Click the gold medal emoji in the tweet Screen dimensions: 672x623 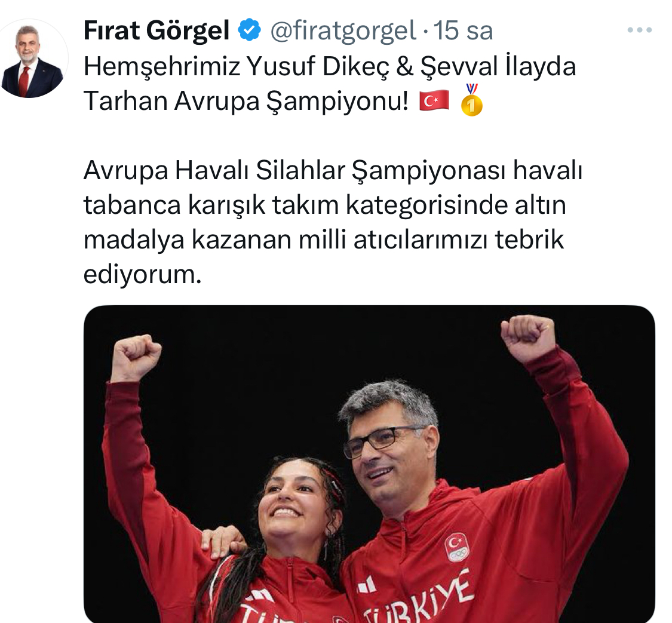click(x=471, y=100)
